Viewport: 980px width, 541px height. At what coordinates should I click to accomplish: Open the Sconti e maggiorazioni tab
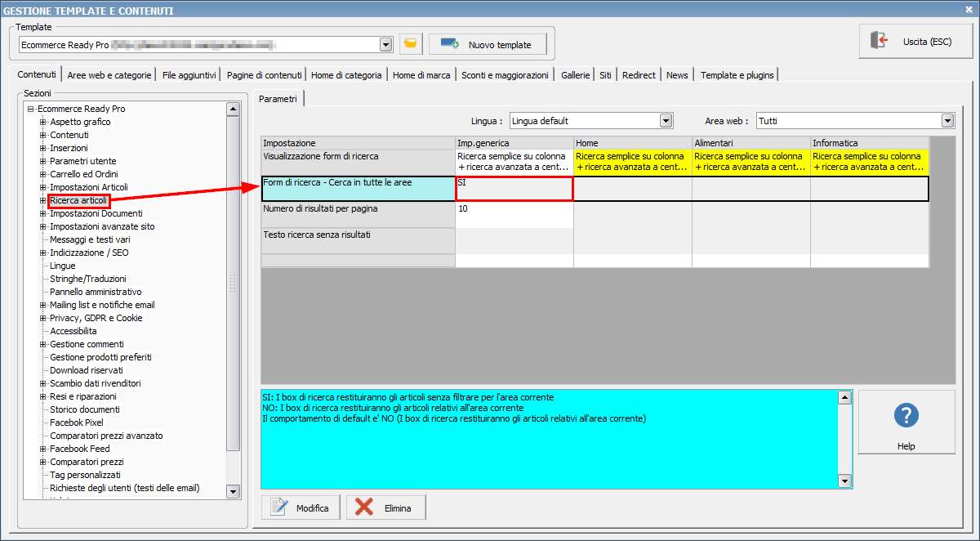[505, 75]
